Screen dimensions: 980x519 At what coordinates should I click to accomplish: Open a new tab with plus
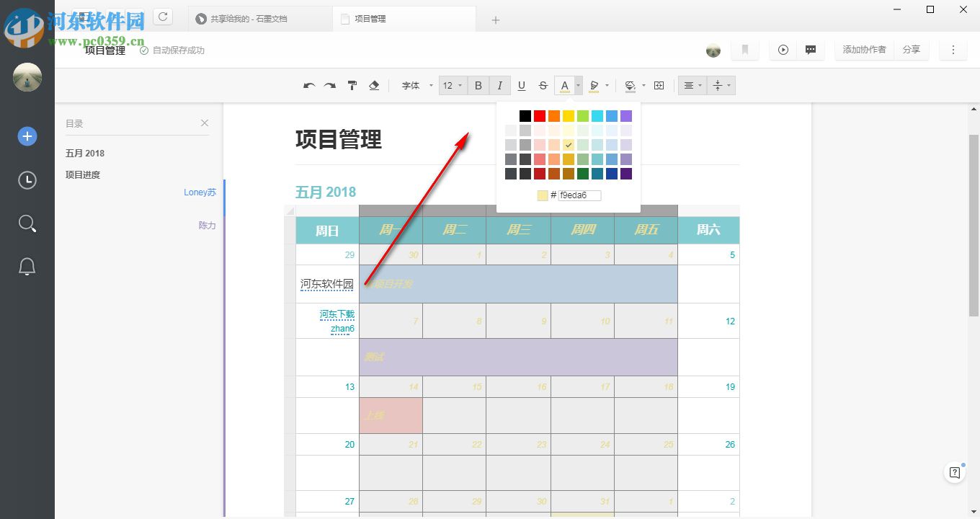pos(496,19)
